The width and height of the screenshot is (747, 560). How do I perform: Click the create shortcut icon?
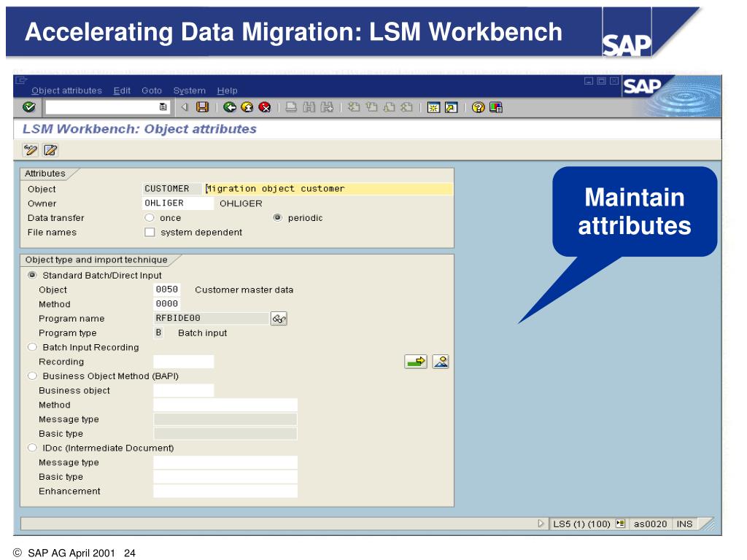pyautogui.click(x=451, y=108)
